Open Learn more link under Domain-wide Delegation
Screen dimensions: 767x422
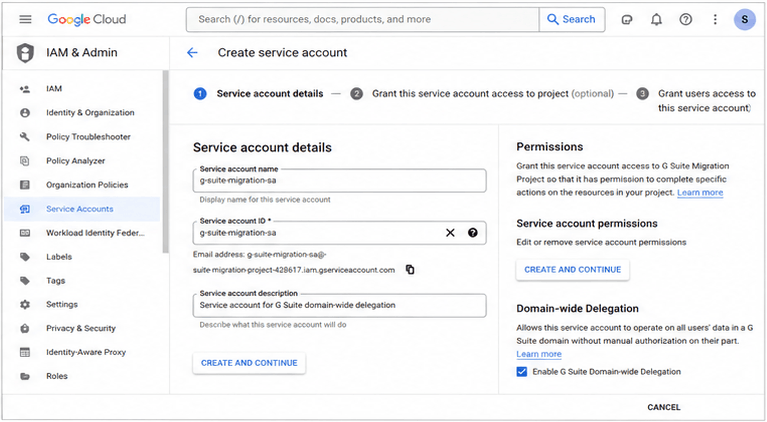coord(539,354)
